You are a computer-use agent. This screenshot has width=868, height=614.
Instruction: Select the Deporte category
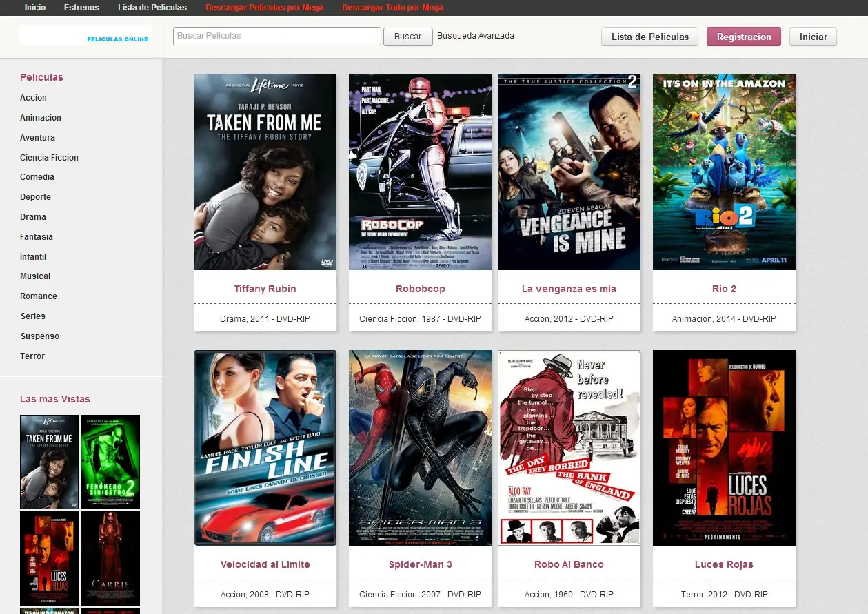pos(35,197)
